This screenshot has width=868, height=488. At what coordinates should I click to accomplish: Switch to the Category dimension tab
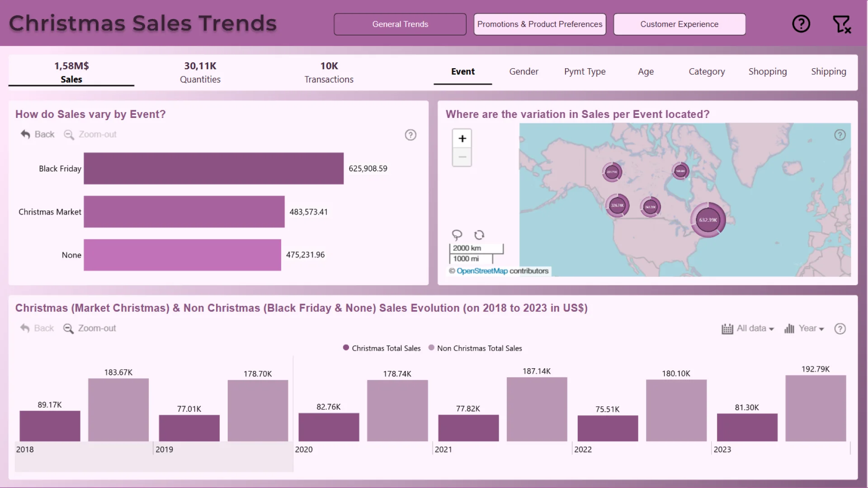coord(707,71)
